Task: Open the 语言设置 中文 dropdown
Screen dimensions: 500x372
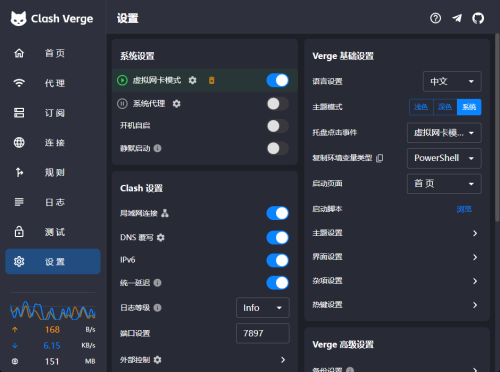Action: pos(452,81)
